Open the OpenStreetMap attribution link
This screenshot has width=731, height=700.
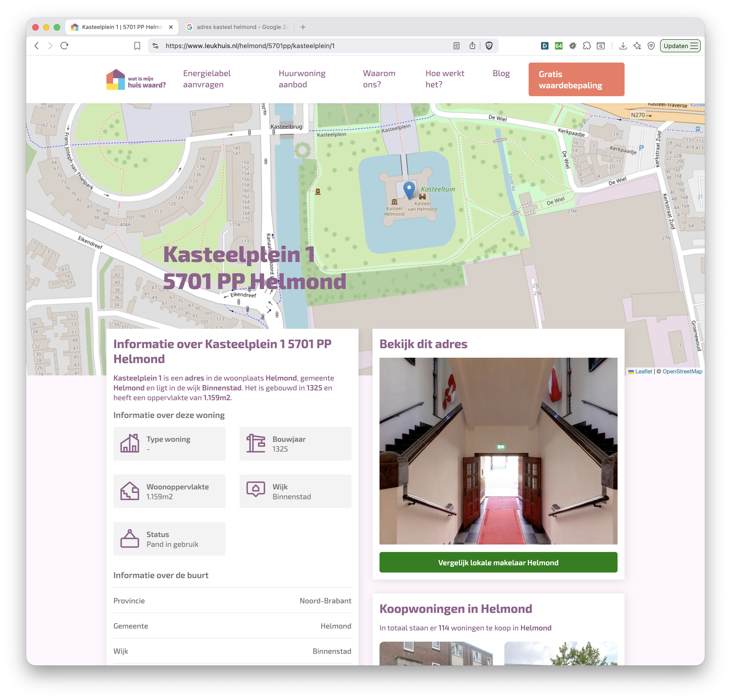pos(682,371)
